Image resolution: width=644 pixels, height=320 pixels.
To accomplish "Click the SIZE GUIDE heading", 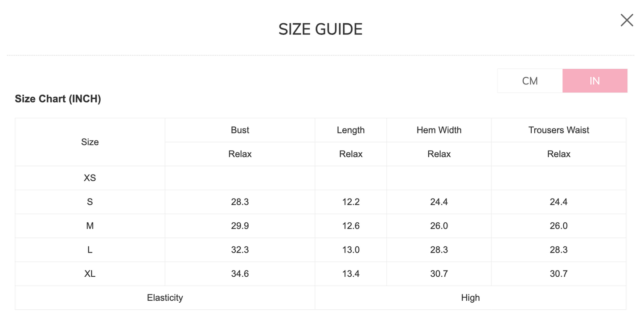I will tap(320, 29).
